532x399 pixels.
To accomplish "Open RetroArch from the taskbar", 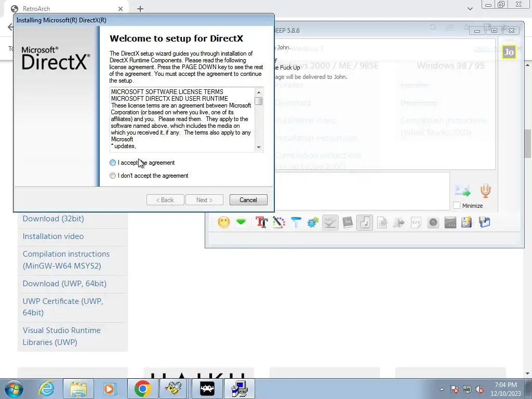I will click(x=207, y=389).
